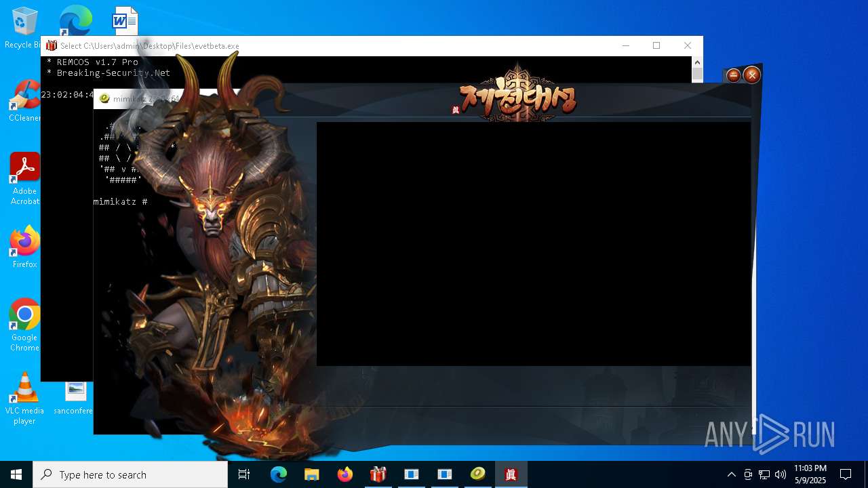The width and height of the screenshot is (868, 488).
Task: Open the clock showing 11:03 PM
Action: tap(810, 474)
